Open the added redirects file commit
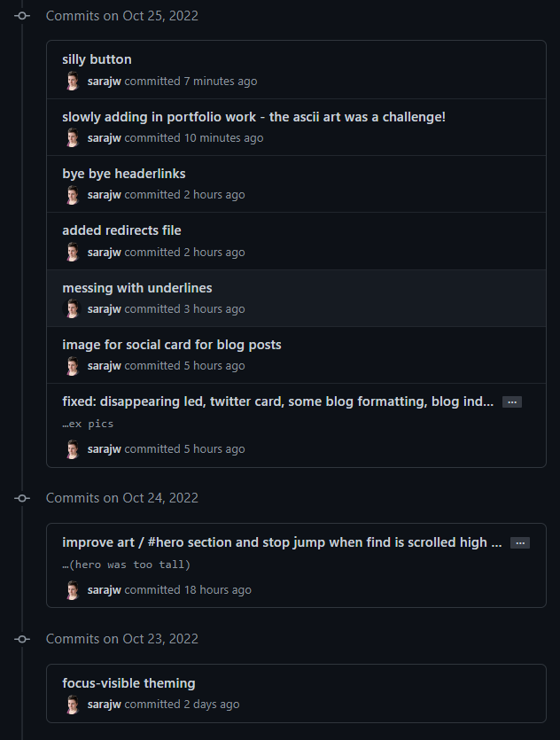The height and width of the screenshot is (740, 560). 121,230
